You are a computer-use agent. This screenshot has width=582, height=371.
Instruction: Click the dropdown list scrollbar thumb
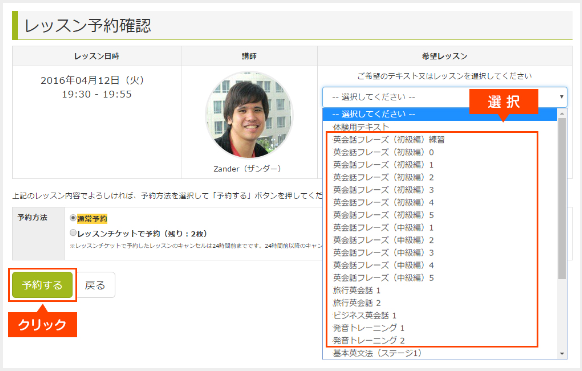click(562, 198)
